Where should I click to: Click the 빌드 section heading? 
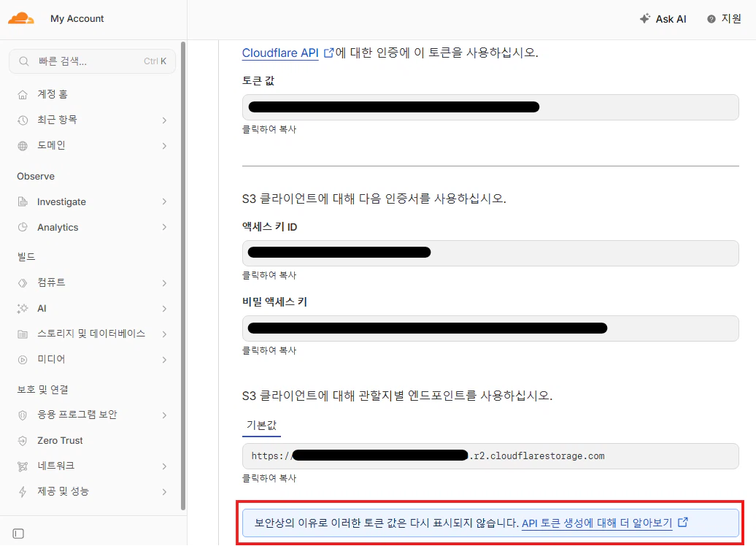tap(26, 257)
